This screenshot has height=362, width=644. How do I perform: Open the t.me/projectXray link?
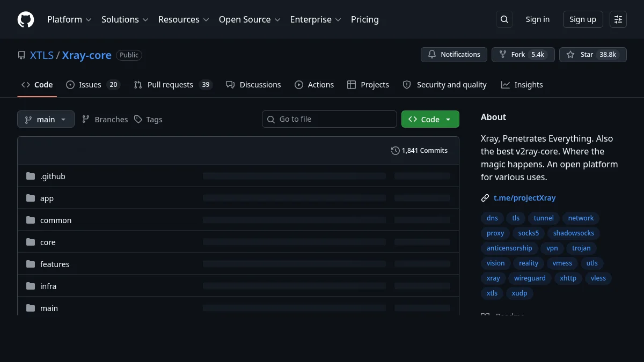click(524, 198)
